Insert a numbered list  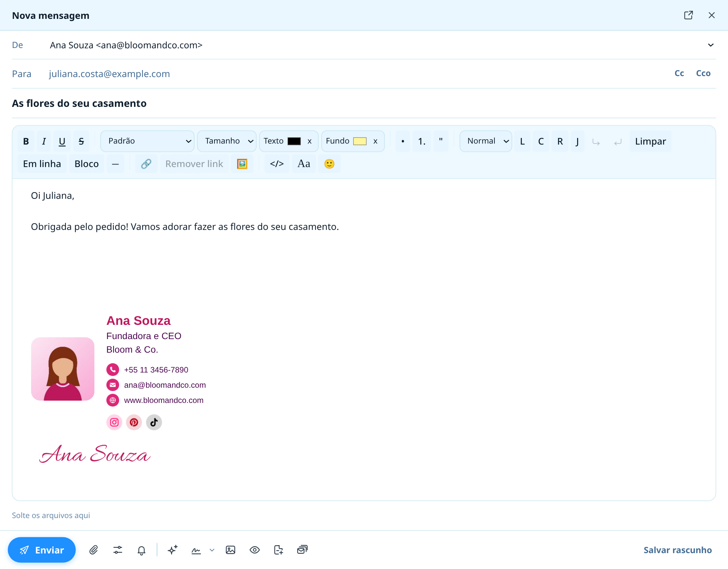tap(422, 141)
